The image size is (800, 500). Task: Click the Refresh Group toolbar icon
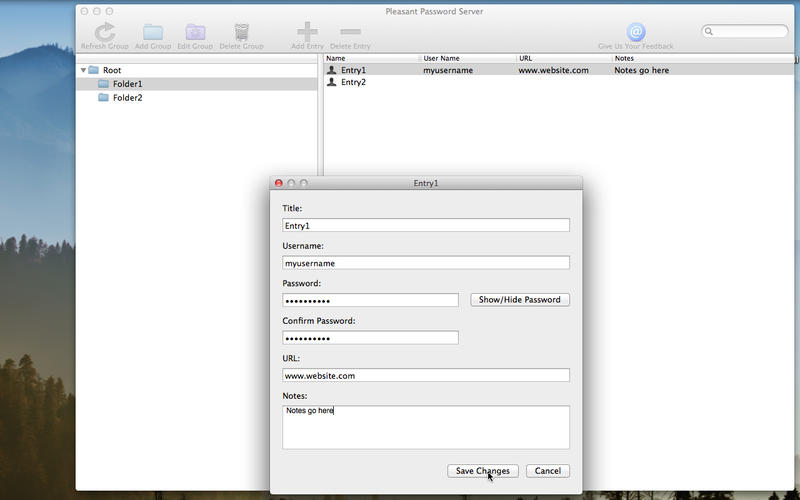coord(104,33)
